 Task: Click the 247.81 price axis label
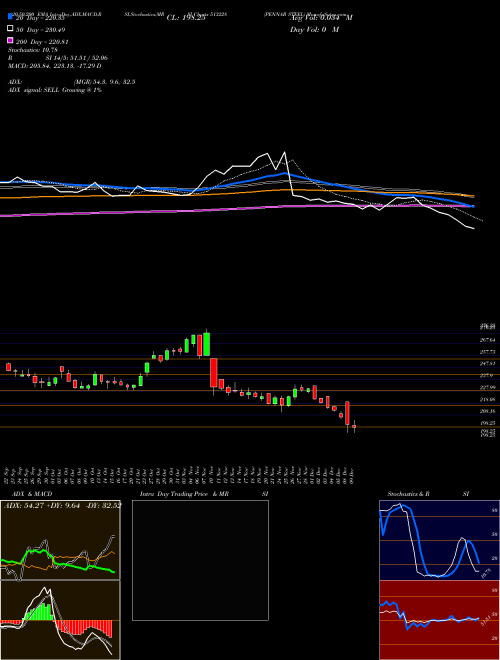tap(487, 363)
